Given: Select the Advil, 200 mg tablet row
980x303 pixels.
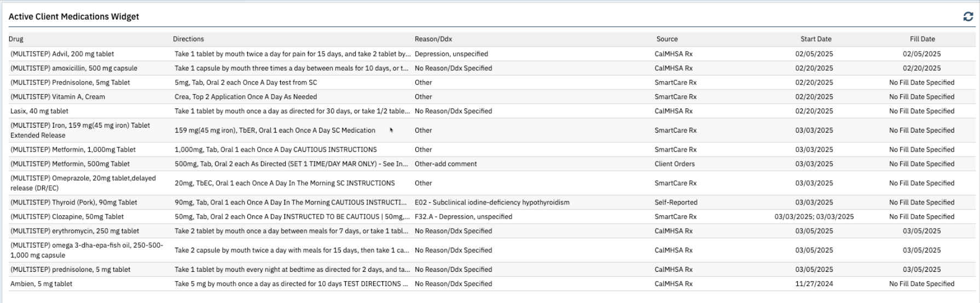Looking at the screenshot, I should [x=62, y=54].
